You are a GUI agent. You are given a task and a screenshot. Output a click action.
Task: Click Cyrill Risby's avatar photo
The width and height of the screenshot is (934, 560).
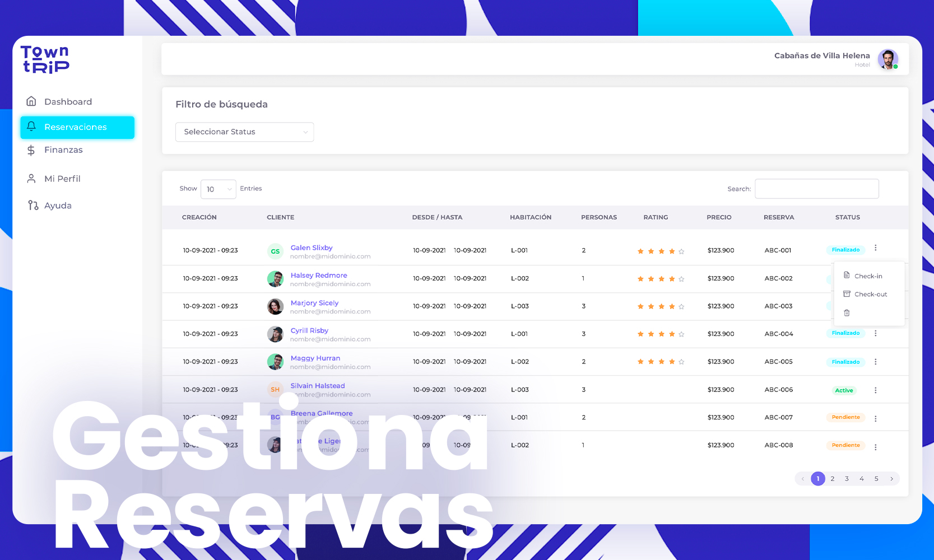275,334
